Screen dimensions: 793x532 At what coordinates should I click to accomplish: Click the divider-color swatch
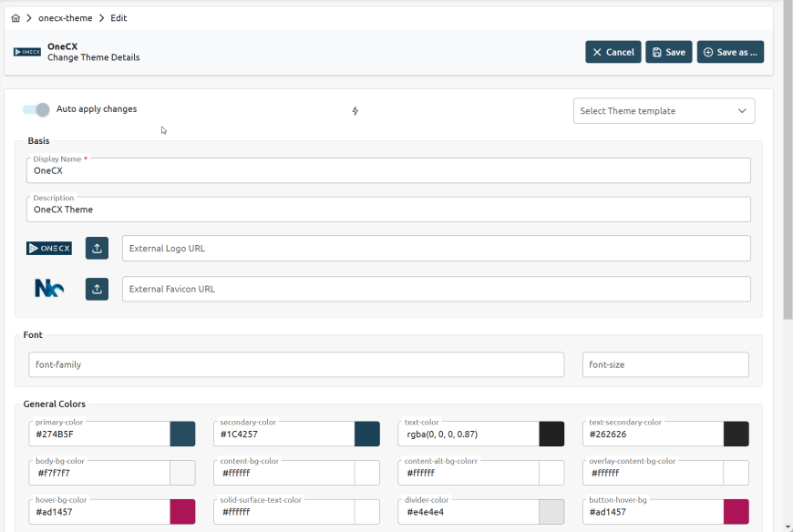click(551, 511)
